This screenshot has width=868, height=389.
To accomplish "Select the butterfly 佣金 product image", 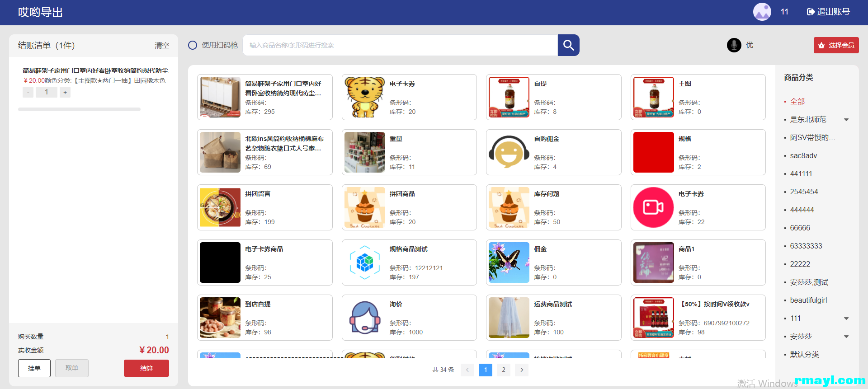I will tap(509, 262).
